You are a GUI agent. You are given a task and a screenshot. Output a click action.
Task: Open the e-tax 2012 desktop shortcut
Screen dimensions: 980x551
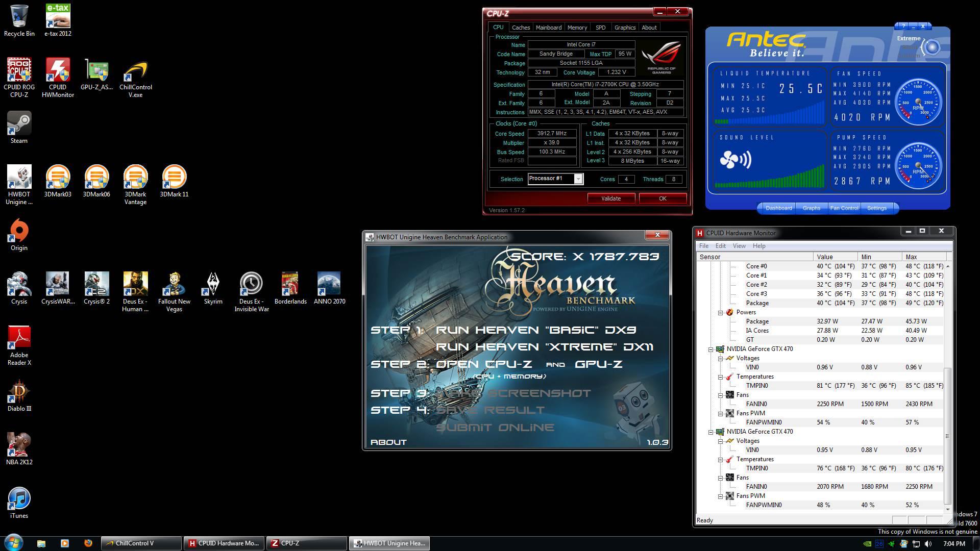pyautogui.click(x=58, y=20)
